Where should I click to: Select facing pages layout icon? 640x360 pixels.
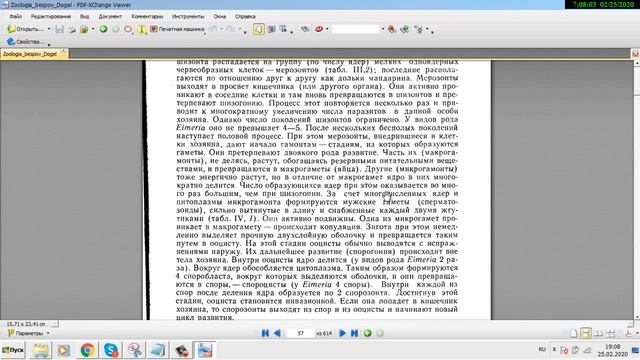pos(598,333)
